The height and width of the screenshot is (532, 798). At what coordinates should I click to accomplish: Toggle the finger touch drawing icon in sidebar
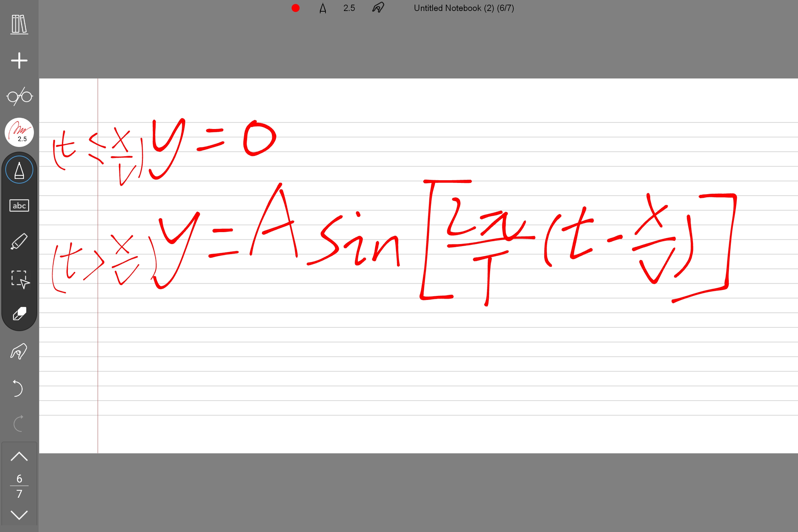(x=19, y=351)
